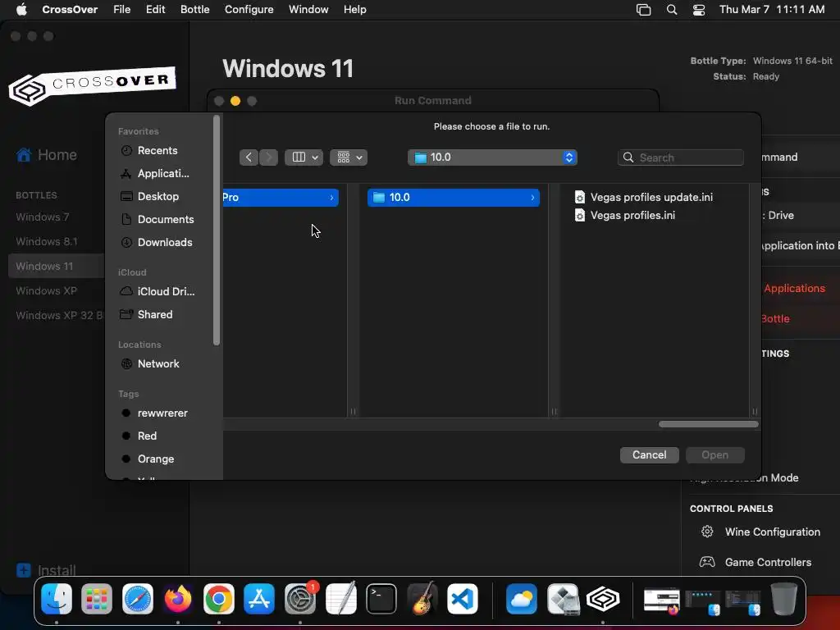
Task: Choose the Red tag
Action: click(147, 436)
